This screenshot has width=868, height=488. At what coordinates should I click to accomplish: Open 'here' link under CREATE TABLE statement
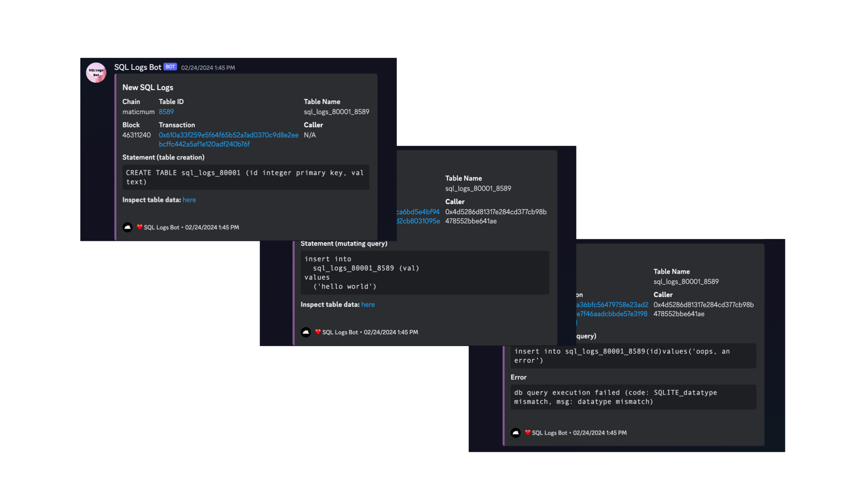(x=189, y=200)
